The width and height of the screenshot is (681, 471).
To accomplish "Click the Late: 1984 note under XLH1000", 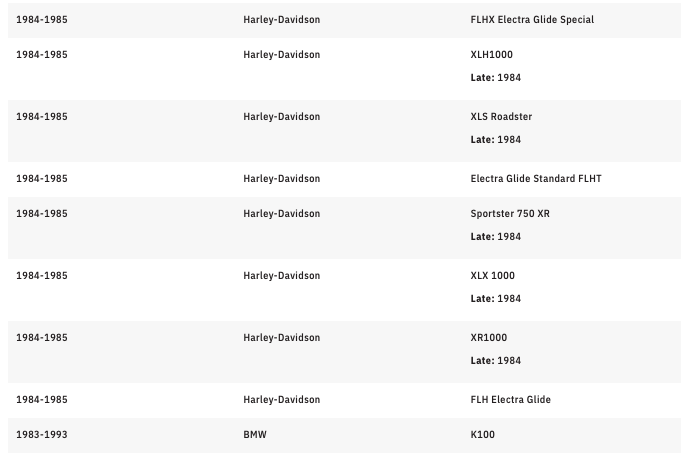I will pyautogui.click(x=495, y=78).
